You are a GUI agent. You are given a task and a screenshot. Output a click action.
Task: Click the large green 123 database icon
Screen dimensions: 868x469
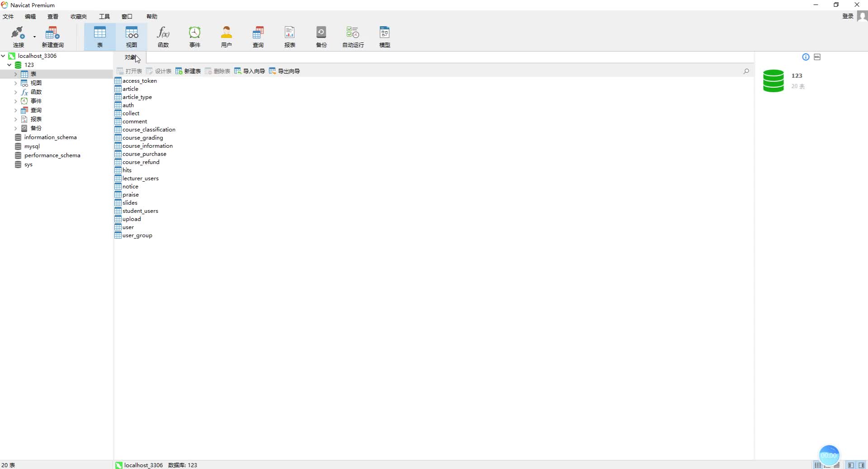point(773,80)
